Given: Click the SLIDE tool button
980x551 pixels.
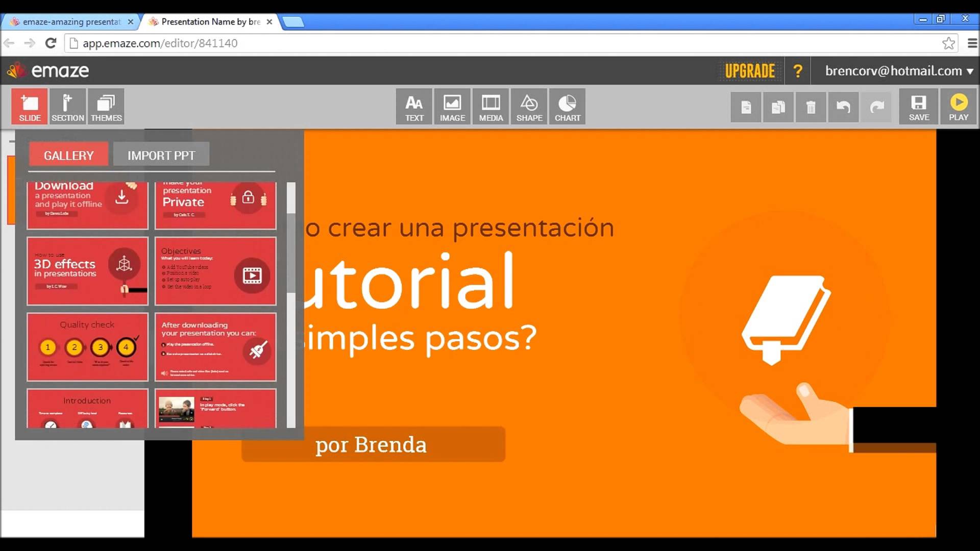Looking at the screenshot, I should (x=30, y=106).
